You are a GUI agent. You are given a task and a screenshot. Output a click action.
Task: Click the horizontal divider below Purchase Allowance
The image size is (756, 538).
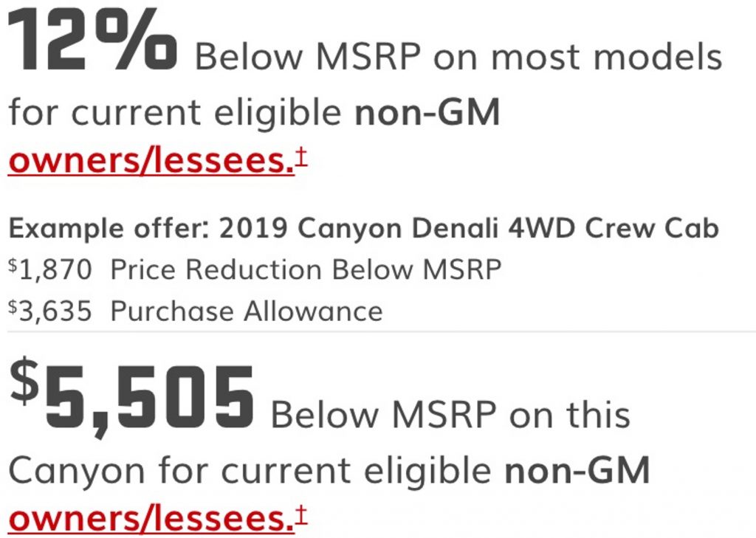click(382, 331)
